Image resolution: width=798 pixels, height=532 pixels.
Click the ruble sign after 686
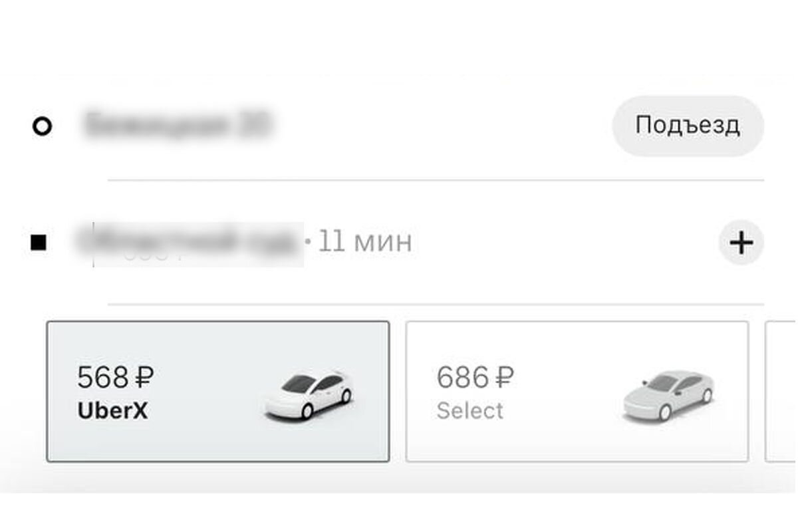pyautogui.click(x=503, y=378)
